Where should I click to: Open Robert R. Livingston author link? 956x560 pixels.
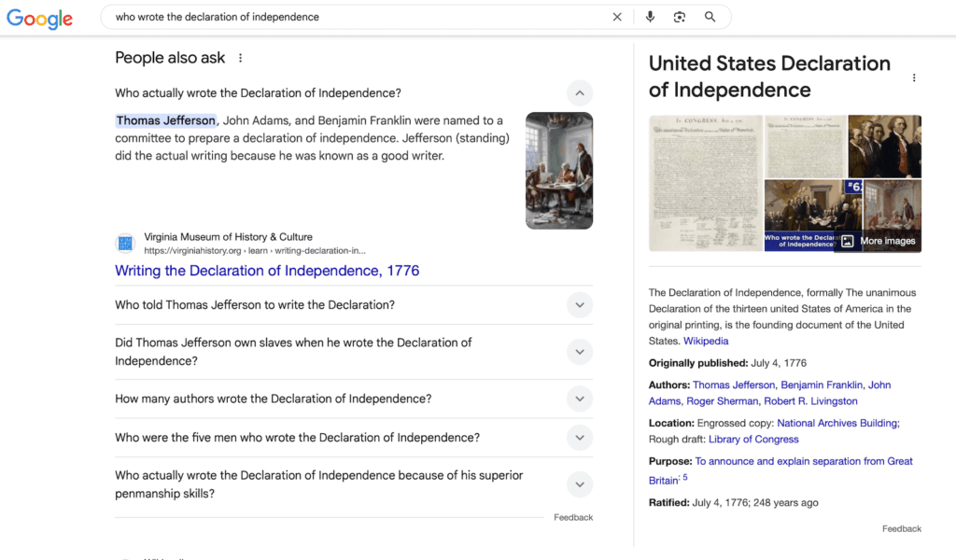(810, 401)
